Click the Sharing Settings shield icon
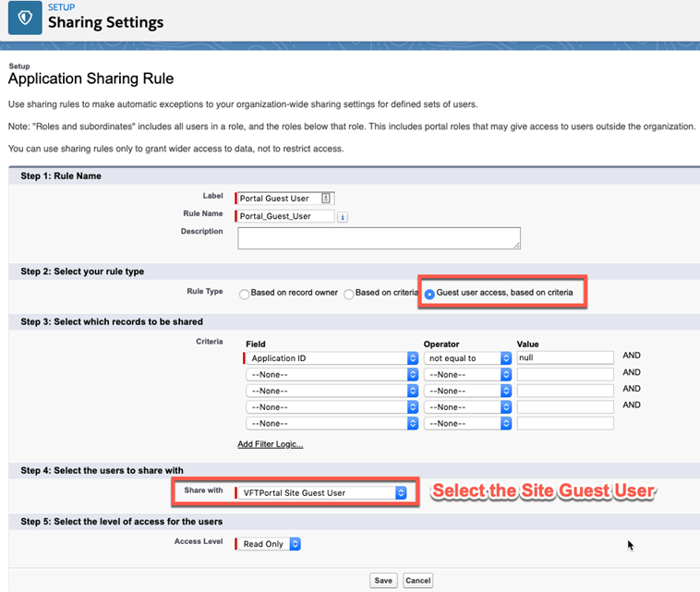The image size is (700, 592). pyautogui.click(x=25, y=18)
